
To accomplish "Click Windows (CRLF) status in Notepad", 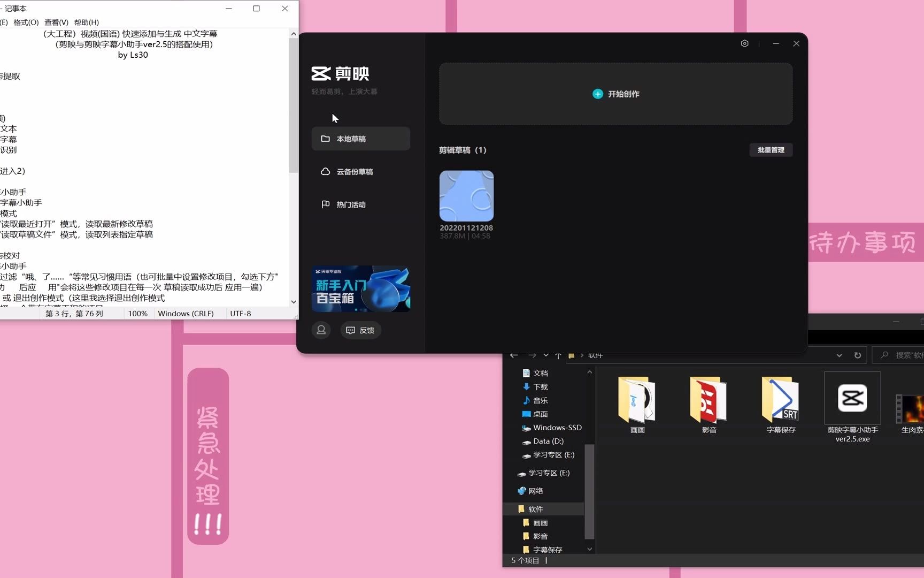I will tap(186, 314).
